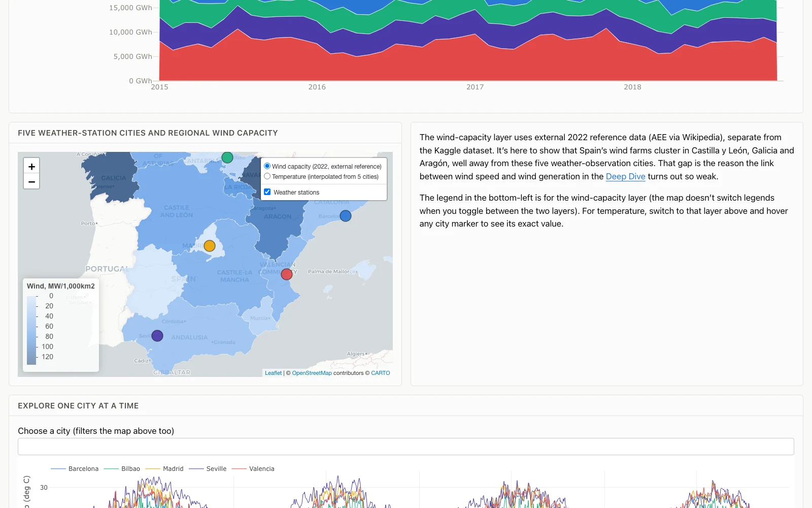Viewport: 812px width, 508px height.
Task: Click the red Valencia station marker
Action: 287,274
